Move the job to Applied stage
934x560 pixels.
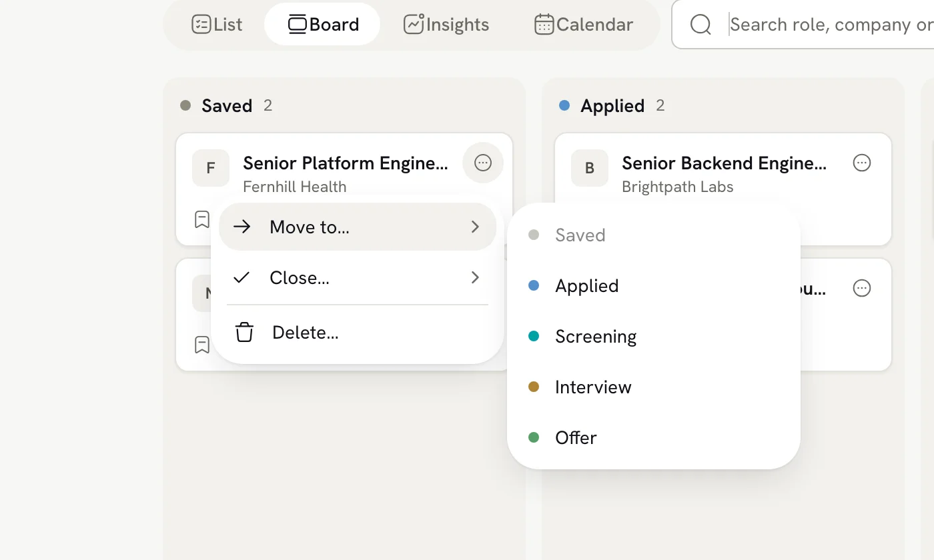pyautogui.click(x=654, y=285)
